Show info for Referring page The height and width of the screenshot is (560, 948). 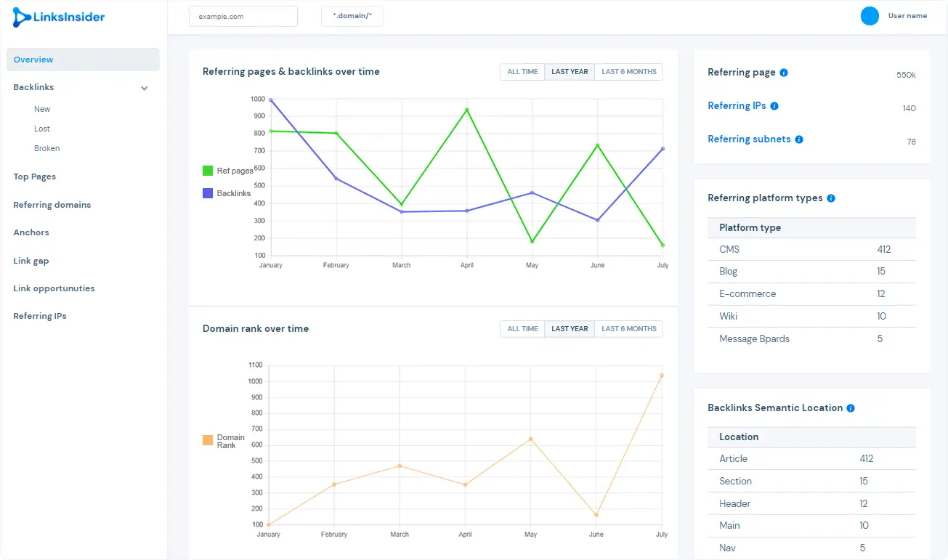click(x=784, y=73)
